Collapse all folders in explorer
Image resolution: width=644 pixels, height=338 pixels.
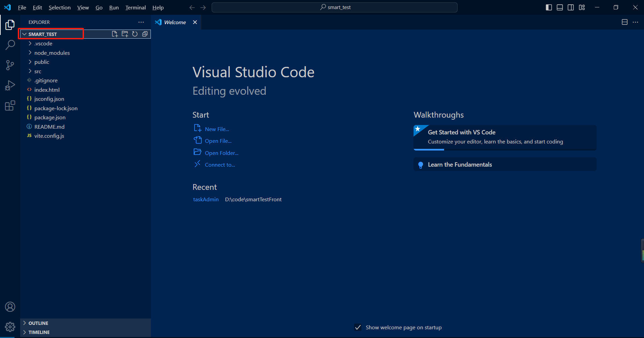click(x=145, y=34)
